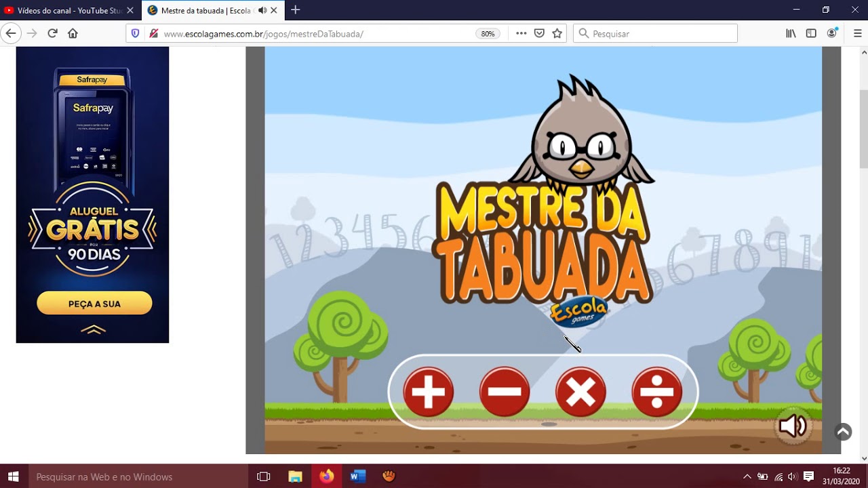The height and width of the screenshot is (488, 868).
Task: Mute the tab audio speaker icon
Action: (x=262, y=10)
